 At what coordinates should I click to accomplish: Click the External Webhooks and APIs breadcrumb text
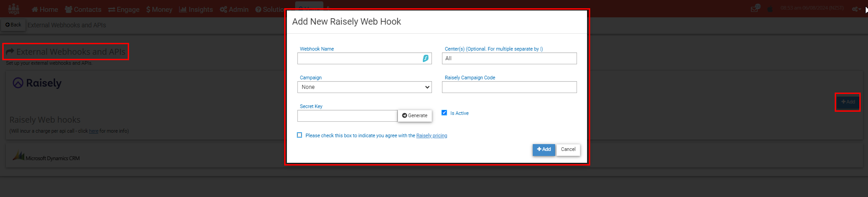click(x=67, y=25)
